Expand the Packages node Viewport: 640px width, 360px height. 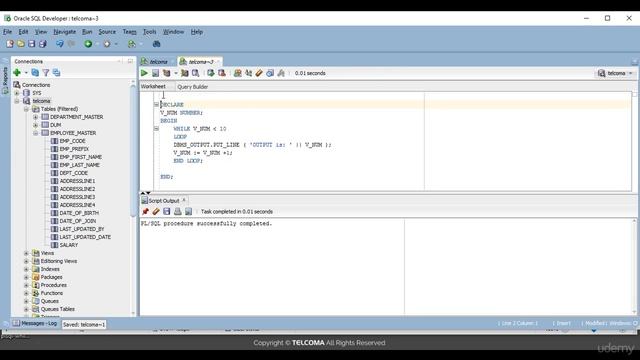[x=26, y=277]
